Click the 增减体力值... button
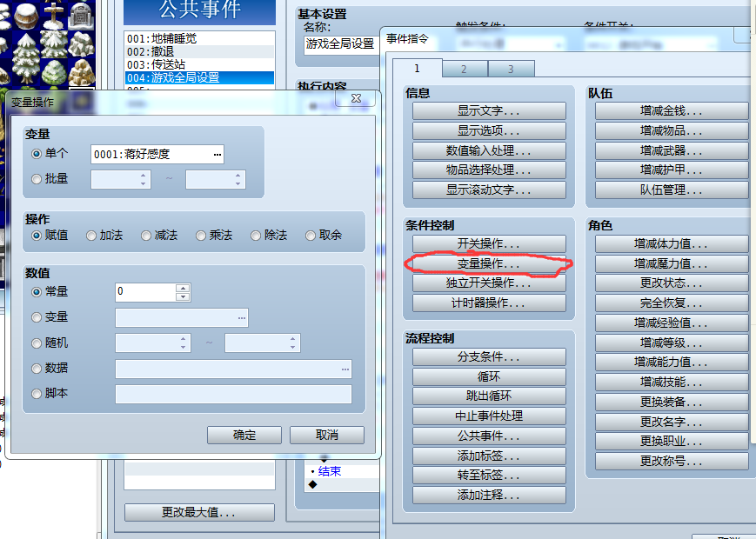 (672, 243)
